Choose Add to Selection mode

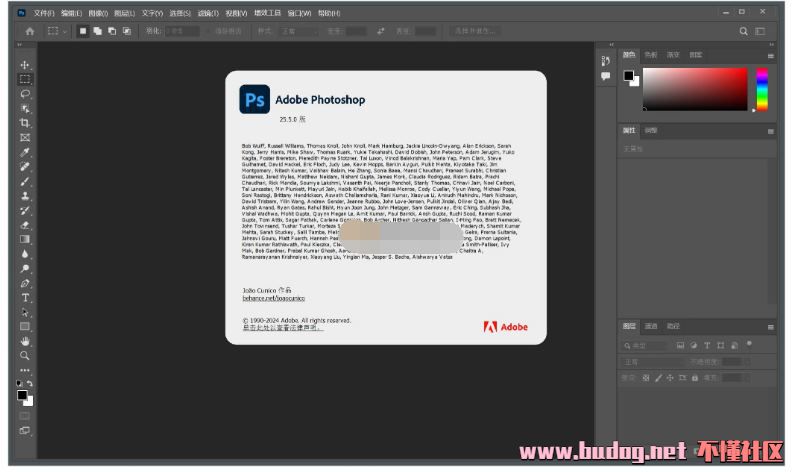pyautogui.click(x=98, y=31)
